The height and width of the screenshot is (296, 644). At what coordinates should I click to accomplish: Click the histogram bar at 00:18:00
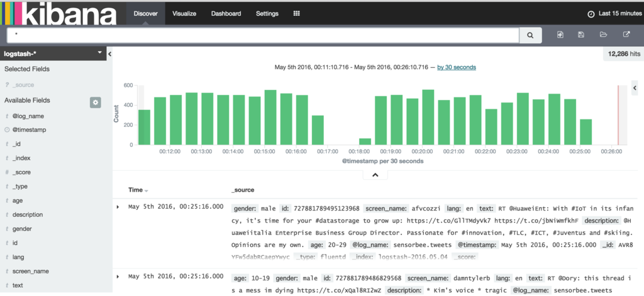[x=365, y=141]
